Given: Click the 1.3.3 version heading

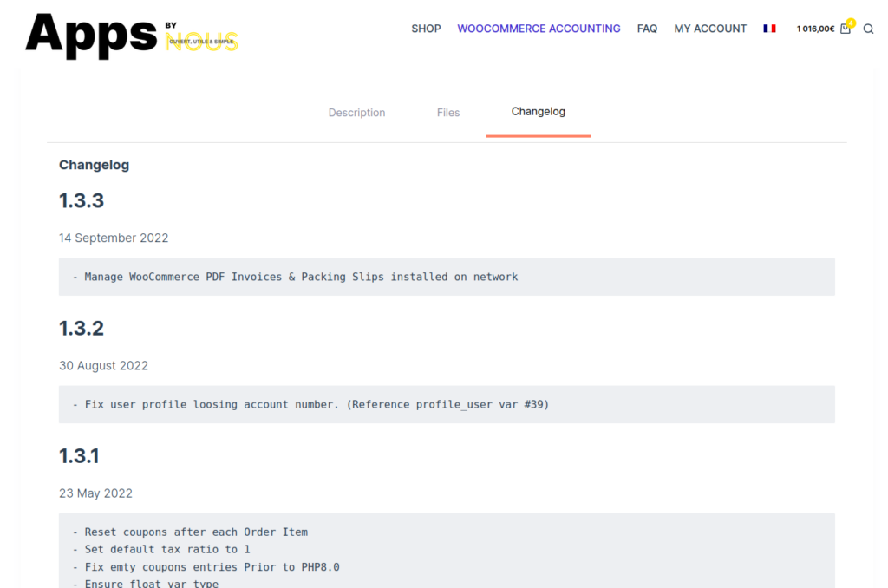Looking at the screenshot, I should pos(82,200).
